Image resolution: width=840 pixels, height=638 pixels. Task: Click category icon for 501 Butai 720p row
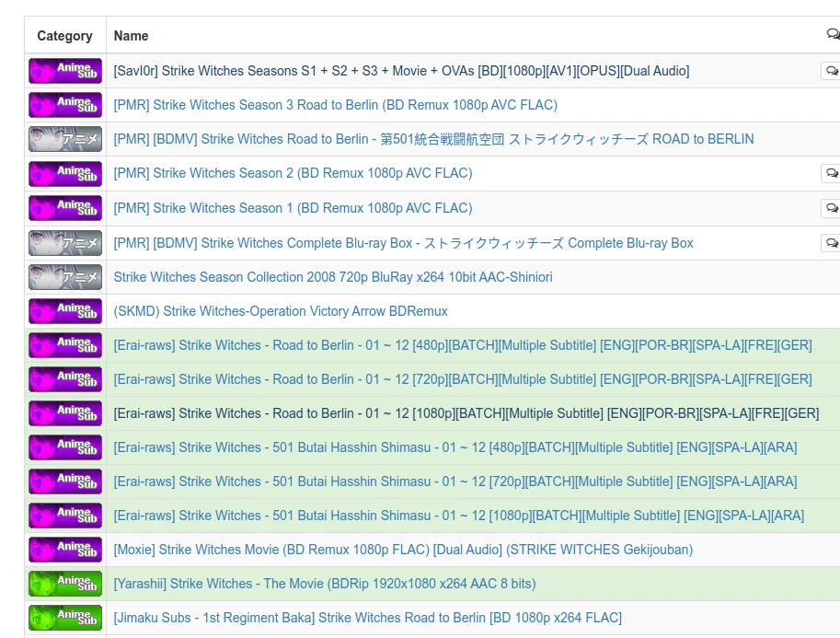pos(64,481)
